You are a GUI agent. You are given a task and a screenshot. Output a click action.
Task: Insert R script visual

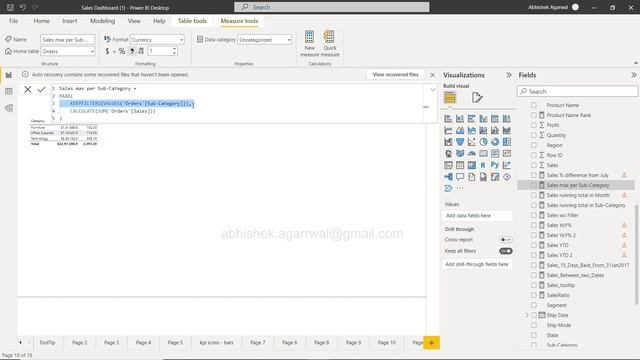pos(483,165)
